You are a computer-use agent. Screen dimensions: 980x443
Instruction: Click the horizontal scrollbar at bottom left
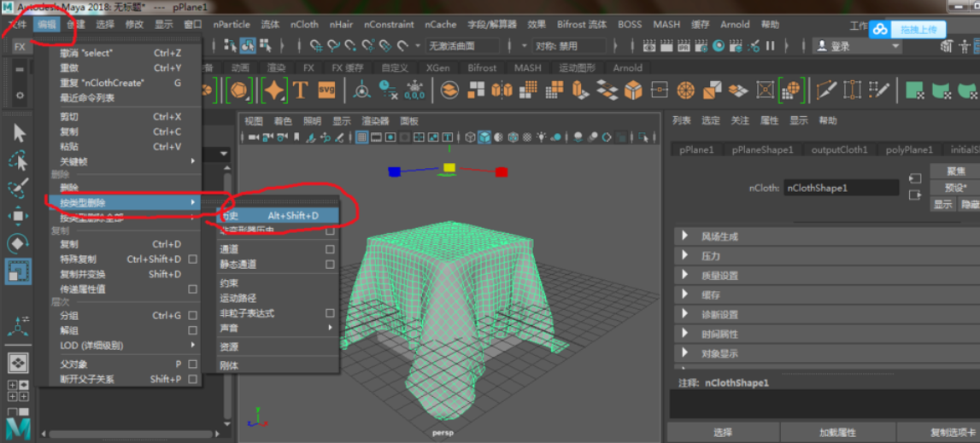[132, 434]
